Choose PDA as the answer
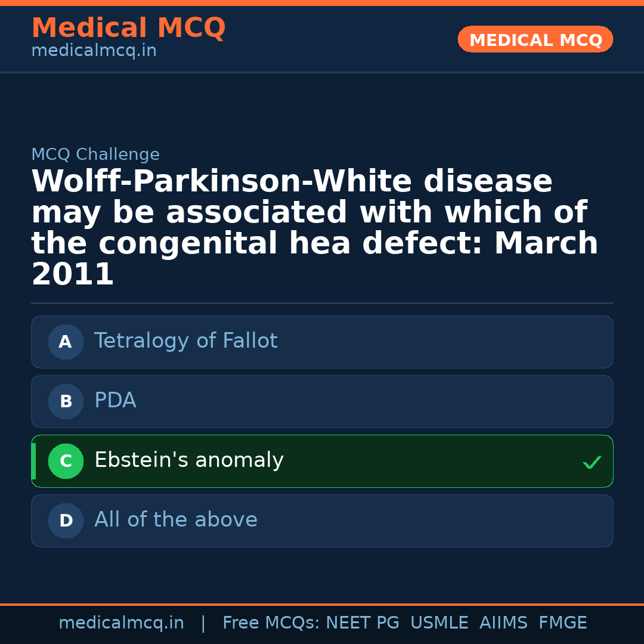 (x=115, y=401)
